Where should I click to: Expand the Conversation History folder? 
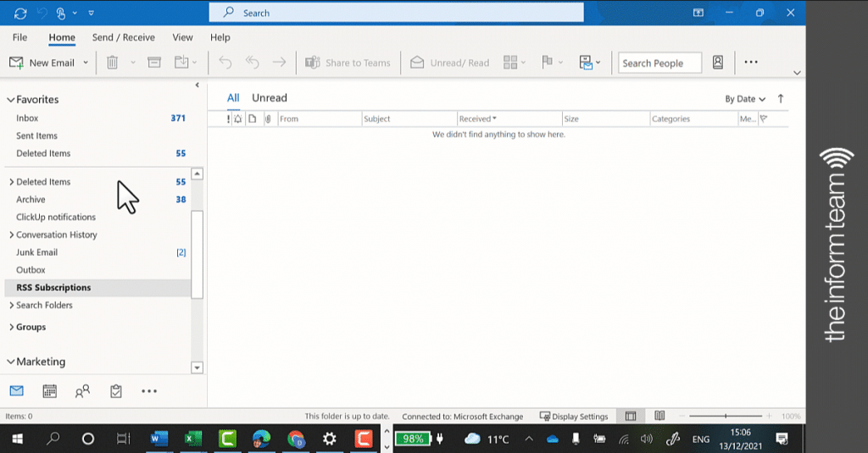pyautogui.click(x=11, y=235)
